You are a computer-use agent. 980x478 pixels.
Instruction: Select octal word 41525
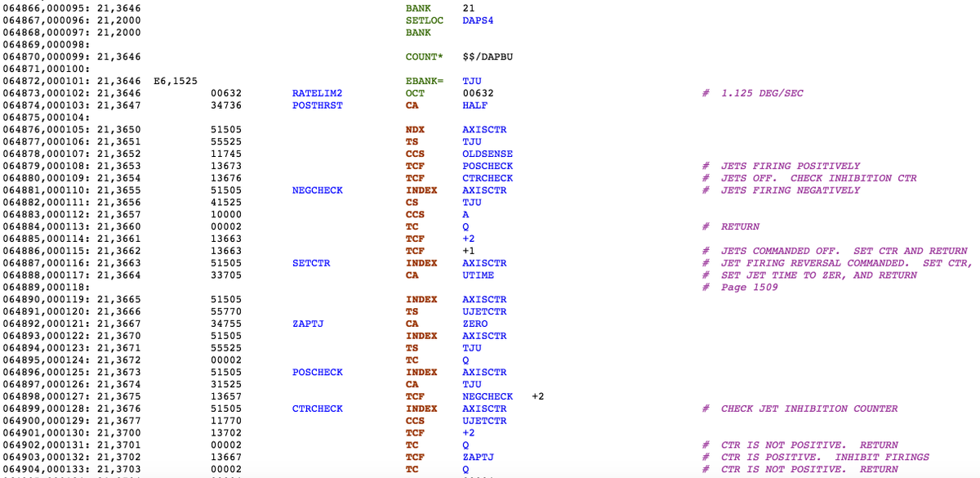click(226, 203)
